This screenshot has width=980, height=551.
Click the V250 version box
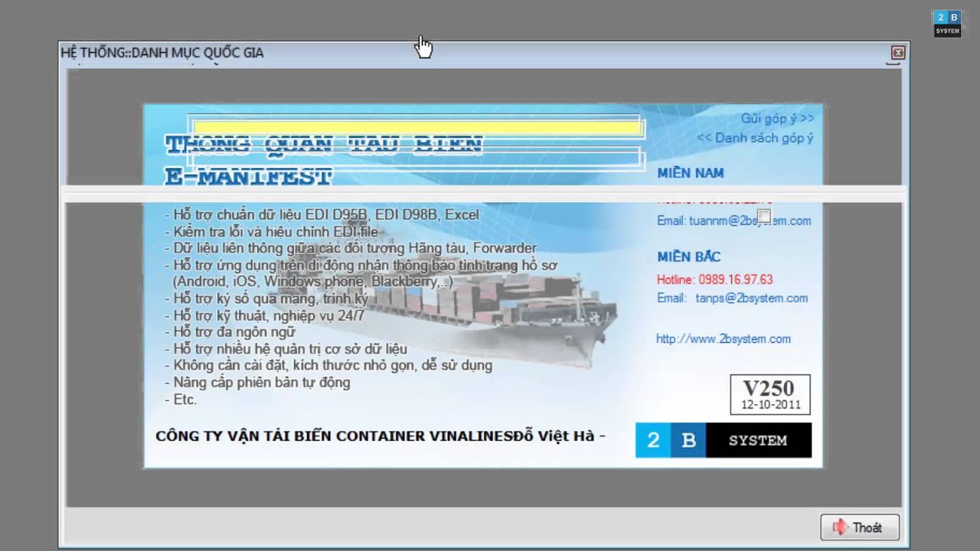pyautogui.click(x=769, y=394)
